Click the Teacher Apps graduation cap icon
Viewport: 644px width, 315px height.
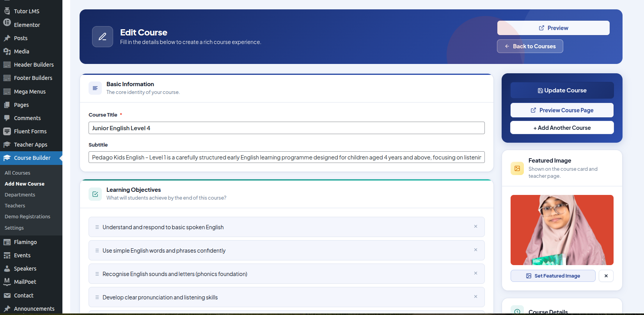[x=7, y=145]
